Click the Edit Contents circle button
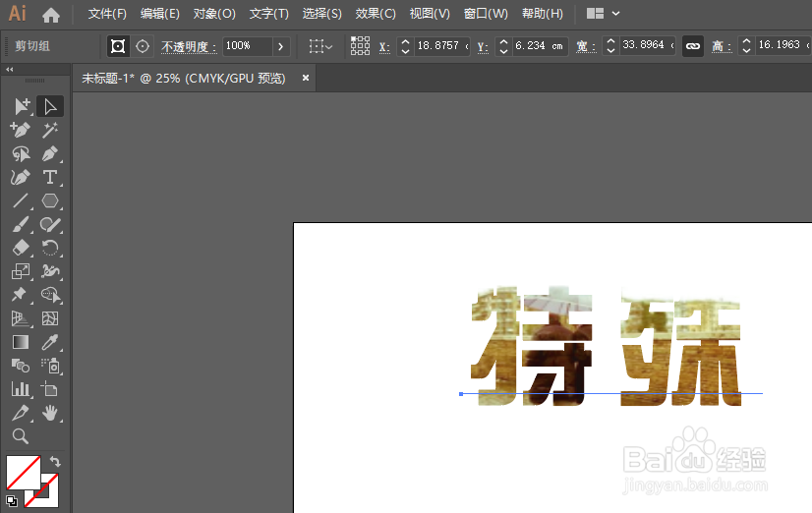The image size is (812, 513). 143,46
